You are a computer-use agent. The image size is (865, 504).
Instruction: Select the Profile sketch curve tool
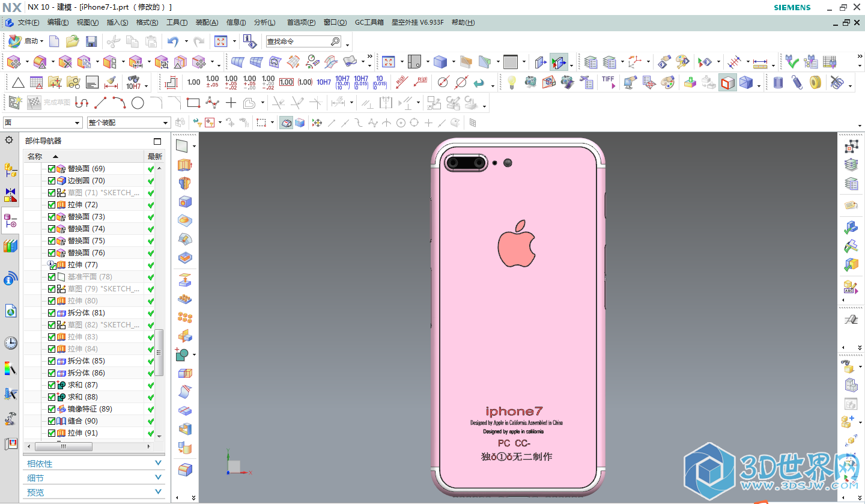click(x=82, y=103)
